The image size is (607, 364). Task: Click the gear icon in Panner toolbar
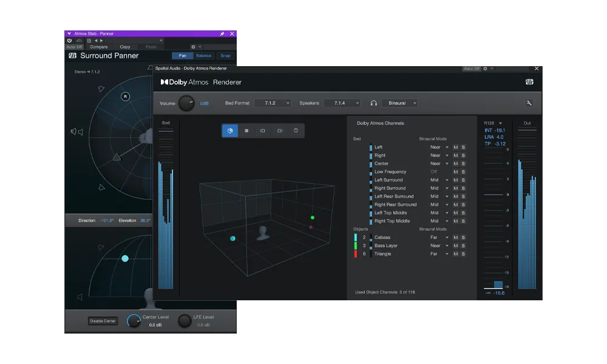coord(193,47)
